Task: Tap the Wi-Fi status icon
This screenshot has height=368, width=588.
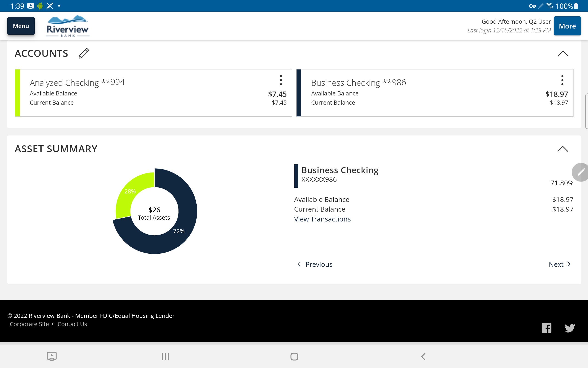Action: [x=549, y=6]
